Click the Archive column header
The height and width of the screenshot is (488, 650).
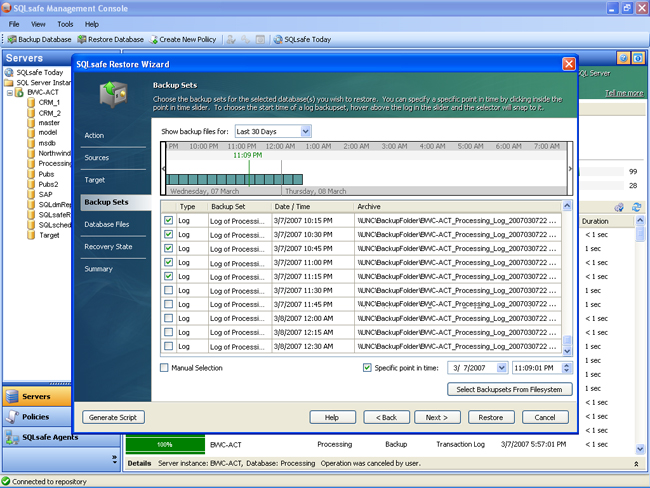(458, 206)
